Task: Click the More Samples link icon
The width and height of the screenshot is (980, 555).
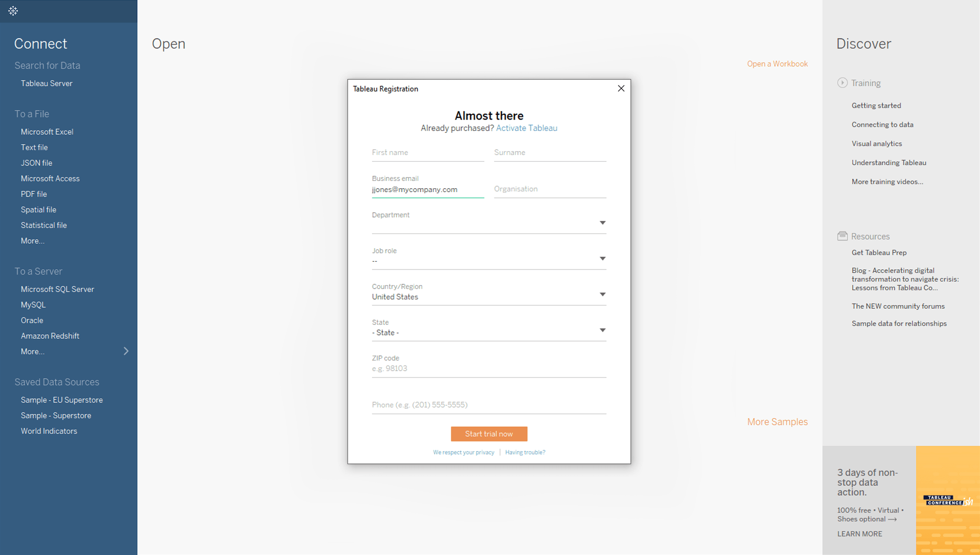Action: [x=778, y=422]
